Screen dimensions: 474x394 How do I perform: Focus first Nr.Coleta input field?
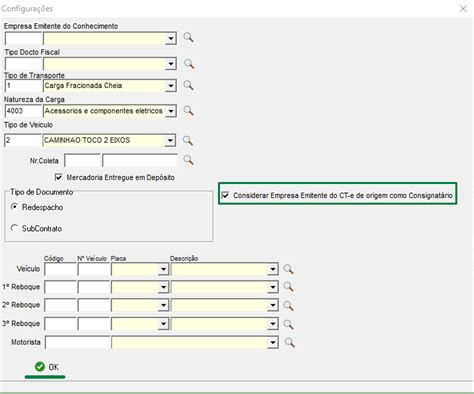click(82, 161)
